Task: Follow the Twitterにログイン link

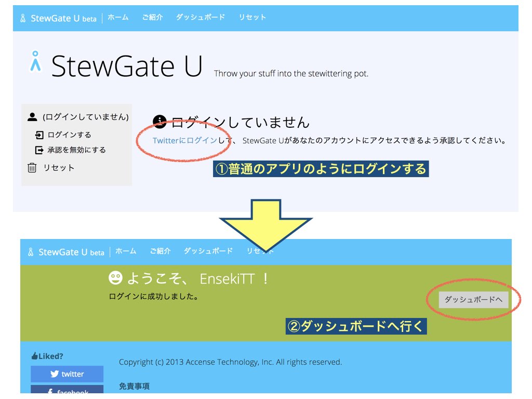Action: (185, 140)
